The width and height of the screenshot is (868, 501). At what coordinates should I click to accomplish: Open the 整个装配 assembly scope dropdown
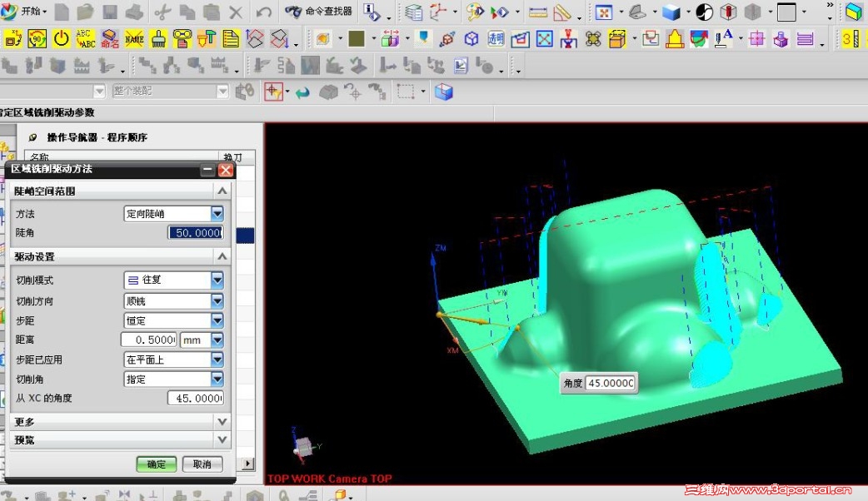click(x=222, y=91)
